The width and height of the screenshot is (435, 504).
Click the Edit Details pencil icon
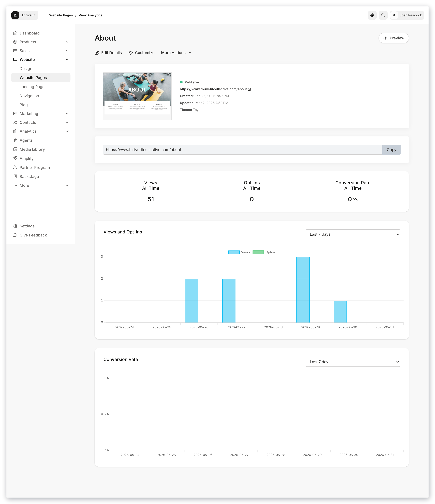click(97, 52)
